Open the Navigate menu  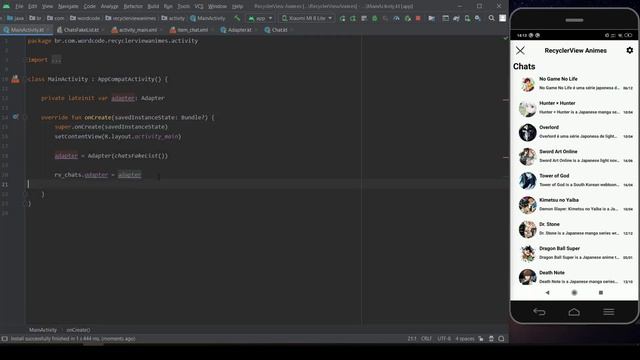click(x=68, y=6)
